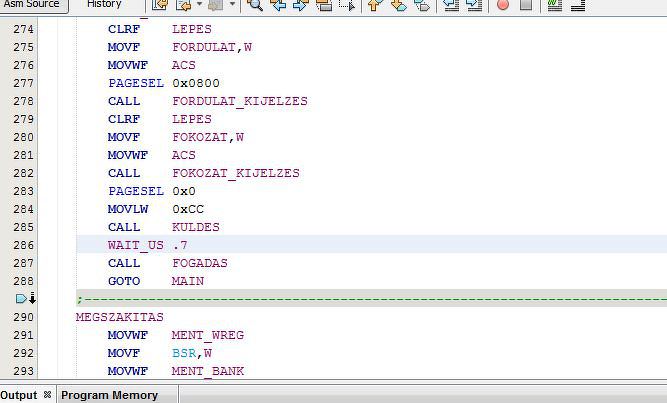This screenshot has width=667, height=403.
Task: Stop macro recording grey square
Action: 526,5
